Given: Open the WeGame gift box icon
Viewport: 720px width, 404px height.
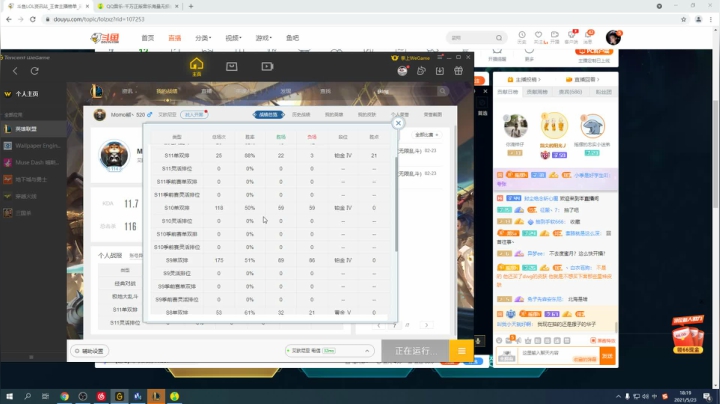Looking at the screenshot, I should [458, 71].
